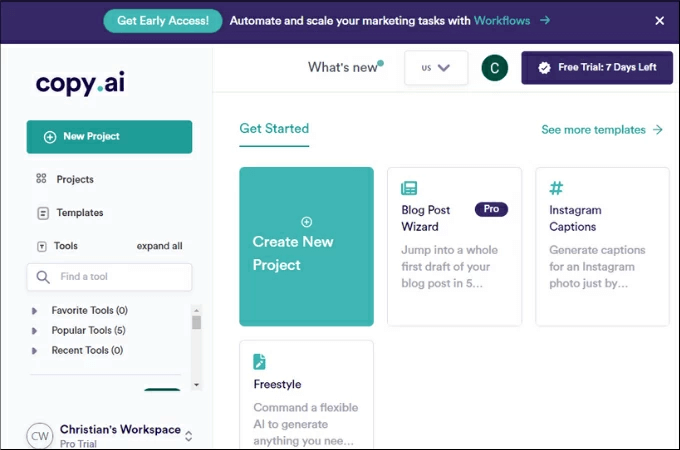Click the magnifier icon in tool search

(43, 277)
